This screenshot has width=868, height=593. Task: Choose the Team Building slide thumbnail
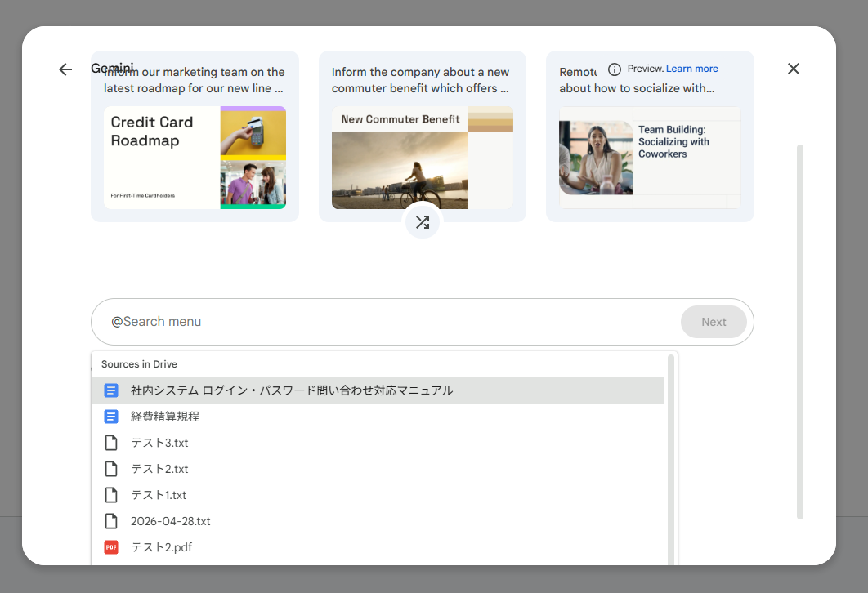tap(650, 158)
